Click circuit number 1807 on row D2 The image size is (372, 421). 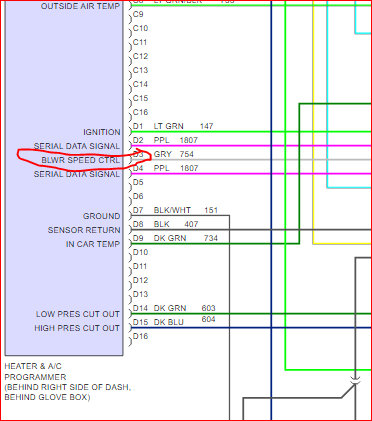click(189, 140)
